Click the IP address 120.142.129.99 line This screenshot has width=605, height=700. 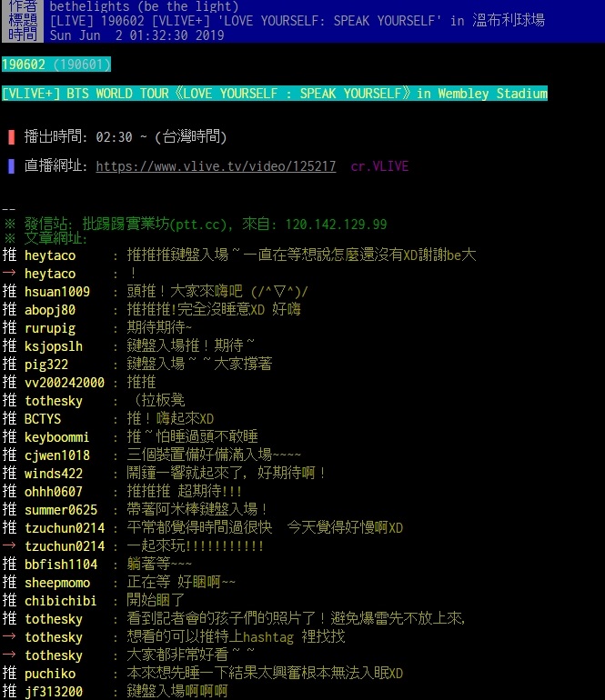pyautogui.click(x=196, y=225)
